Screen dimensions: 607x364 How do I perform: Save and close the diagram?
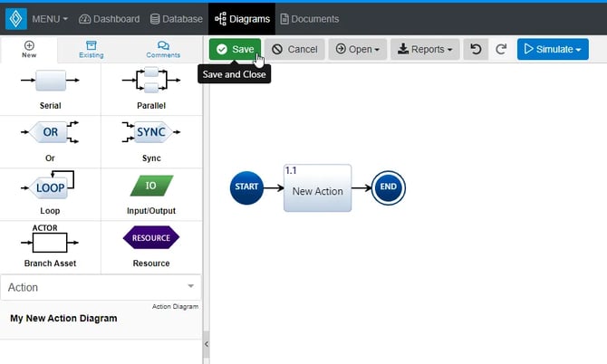pos(235,49)
